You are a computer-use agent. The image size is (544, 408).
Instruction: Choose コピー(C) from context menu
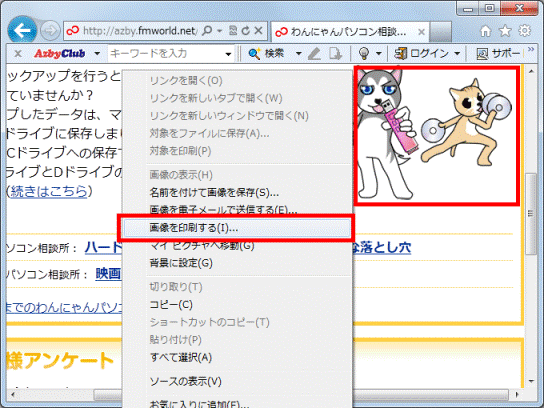point(171,305)
